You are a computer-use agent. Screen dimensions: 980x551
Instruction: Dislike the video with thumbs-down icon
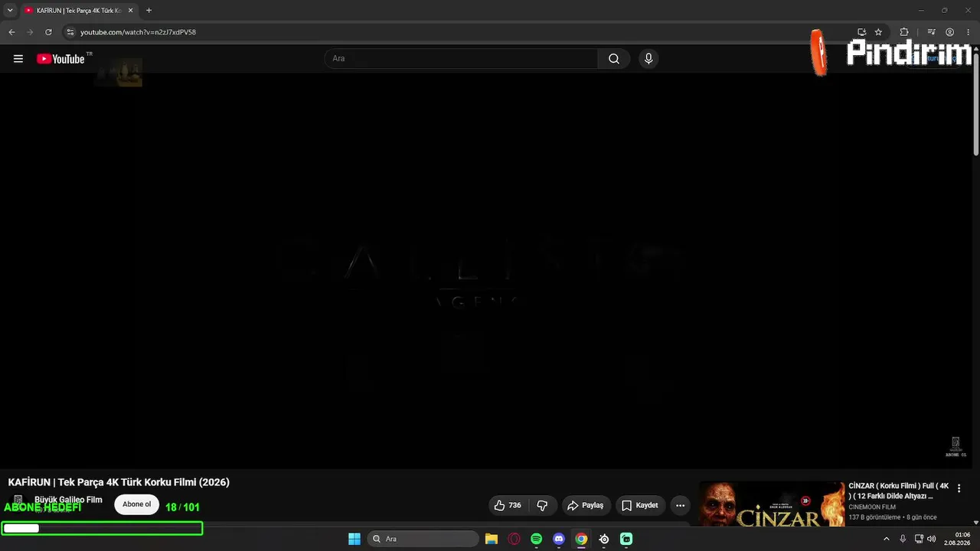[543, 505]
